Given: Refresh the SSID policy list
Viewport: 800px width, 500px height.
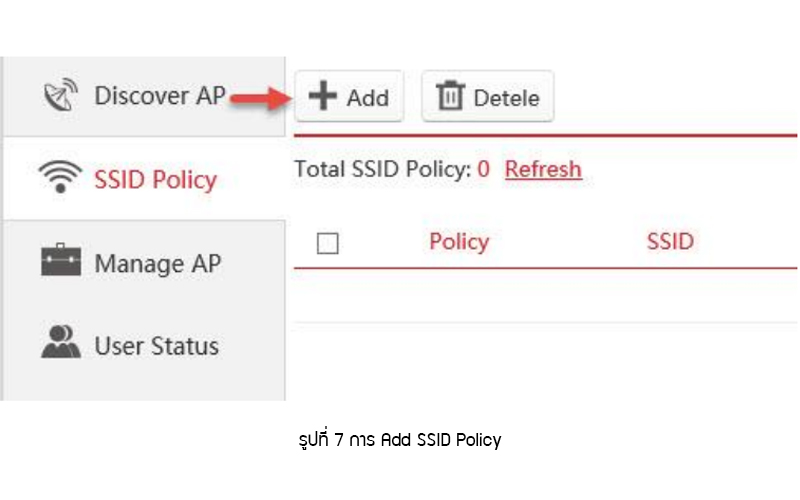Looking at the screenshot, I should click(x=543, y=169).
